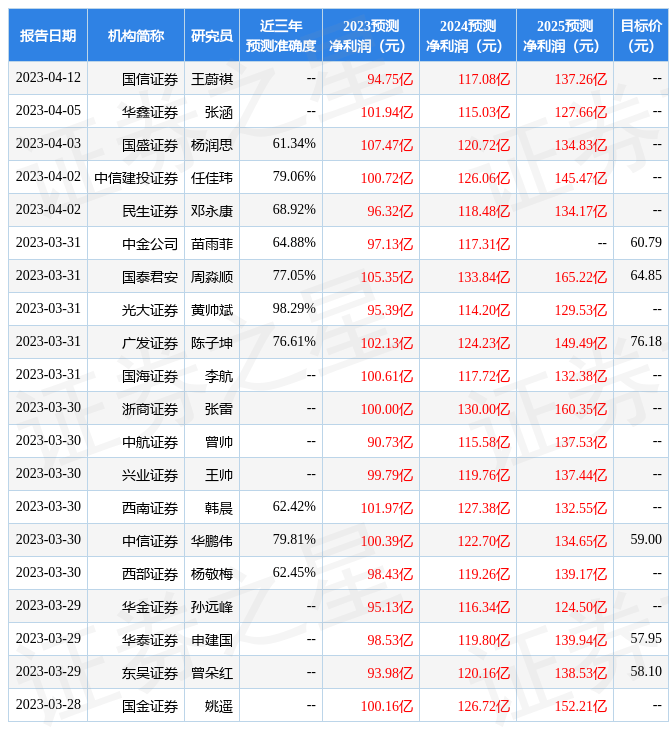The width and height of the screenshot is (669, 730).
Task: Select the 国泰君安 institution cell
Action: (x=150, y=276)
